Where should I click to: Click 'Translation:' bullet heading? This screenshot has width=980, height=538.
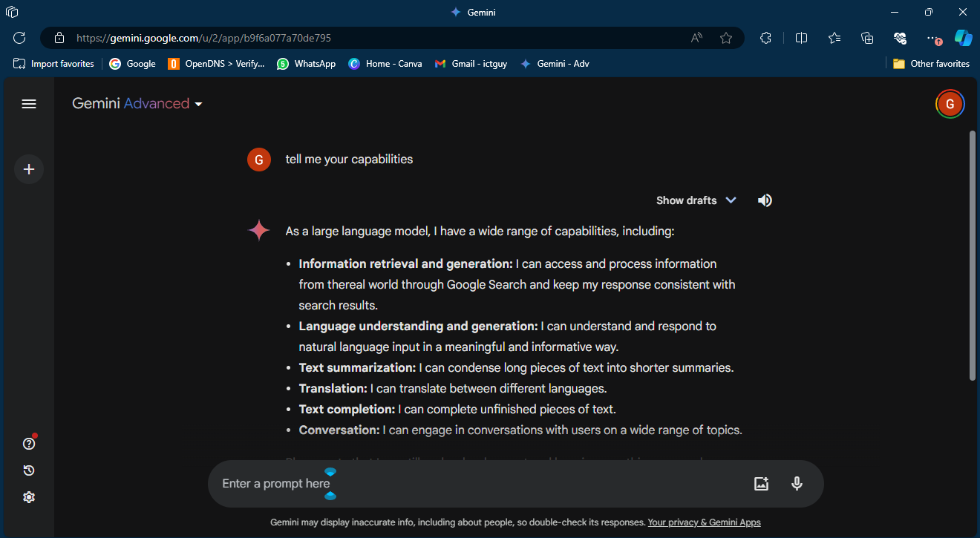pos(333,388)
